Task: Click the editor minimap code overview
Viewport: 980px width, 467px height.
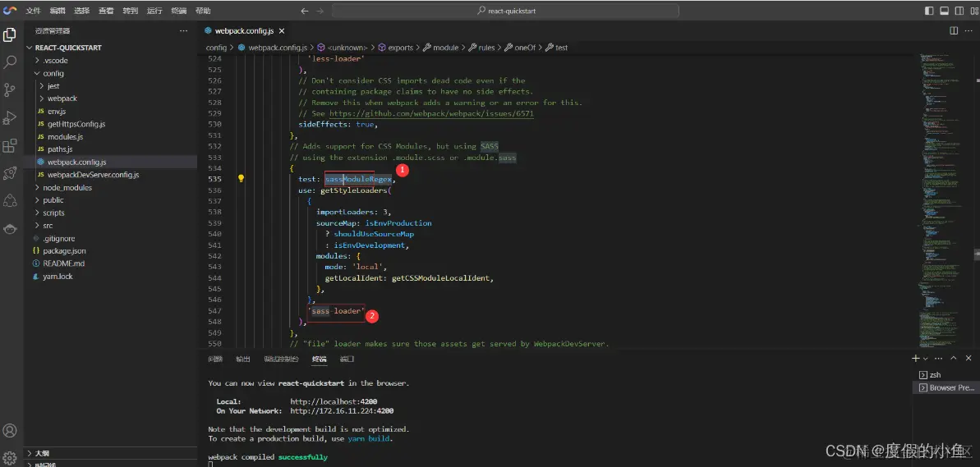Action: [x=941, y=199]
